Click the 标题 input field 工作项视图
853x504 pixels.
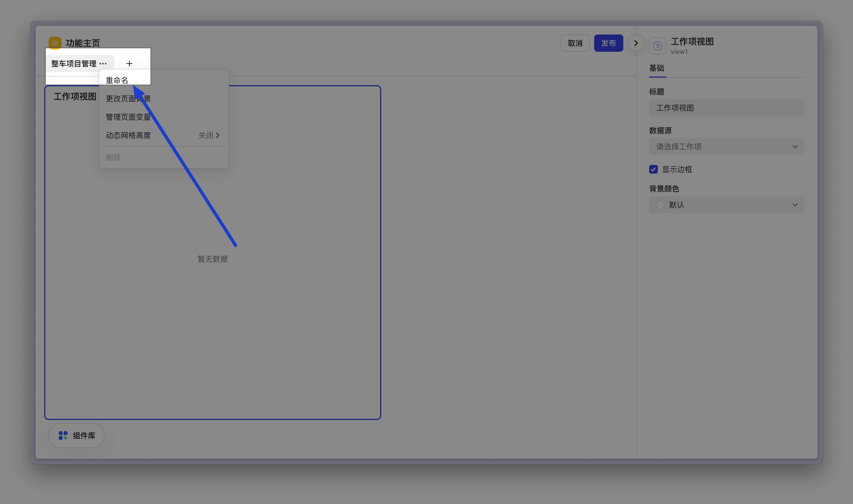tap(727, 108)
